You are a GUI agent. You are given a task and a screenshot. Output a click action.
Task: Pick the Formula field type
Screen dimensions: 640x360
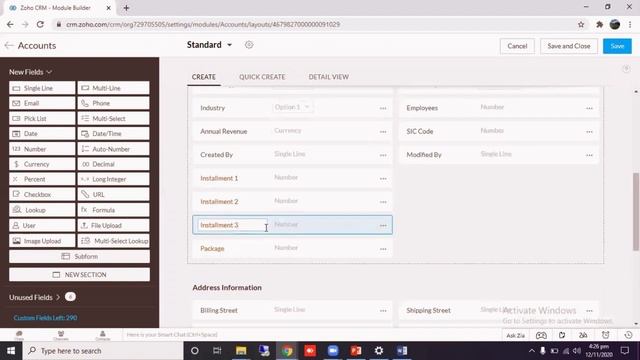[x=113, y=210]
